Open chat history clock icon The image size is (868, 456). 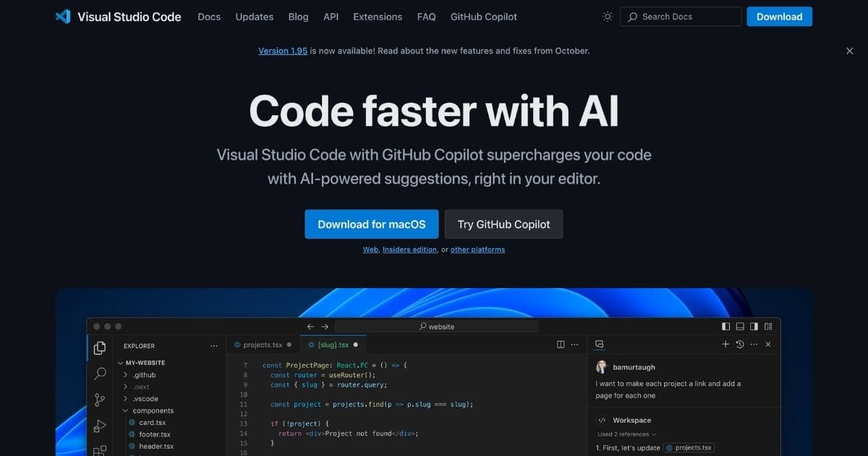click(x=740, y=345)
